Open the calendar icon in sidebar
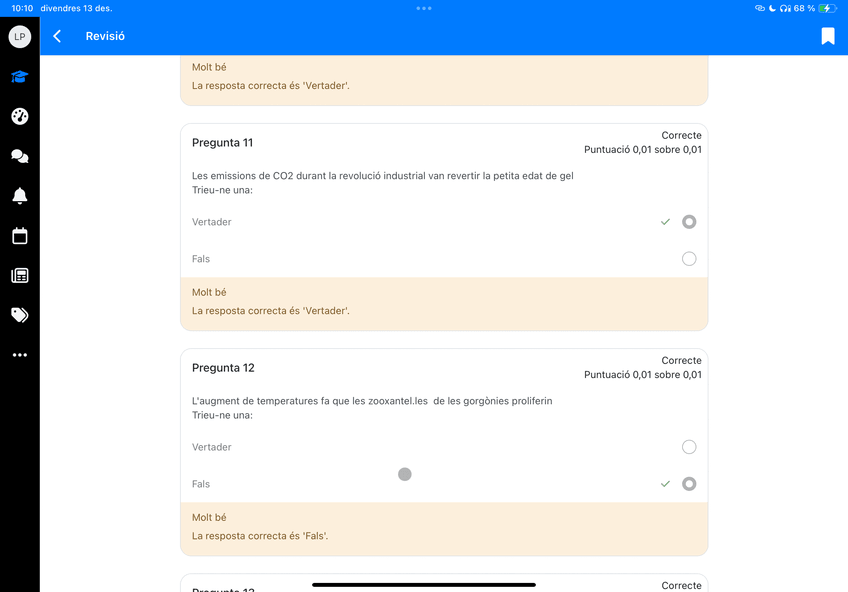 pyautogui.click(x=19, y=236)
